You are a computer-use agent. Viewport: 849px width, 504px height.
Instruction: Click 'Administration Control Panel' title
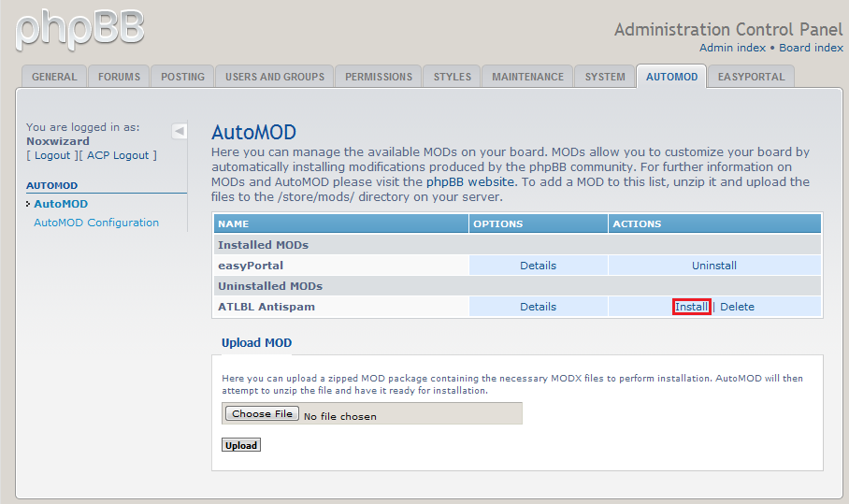728,29
